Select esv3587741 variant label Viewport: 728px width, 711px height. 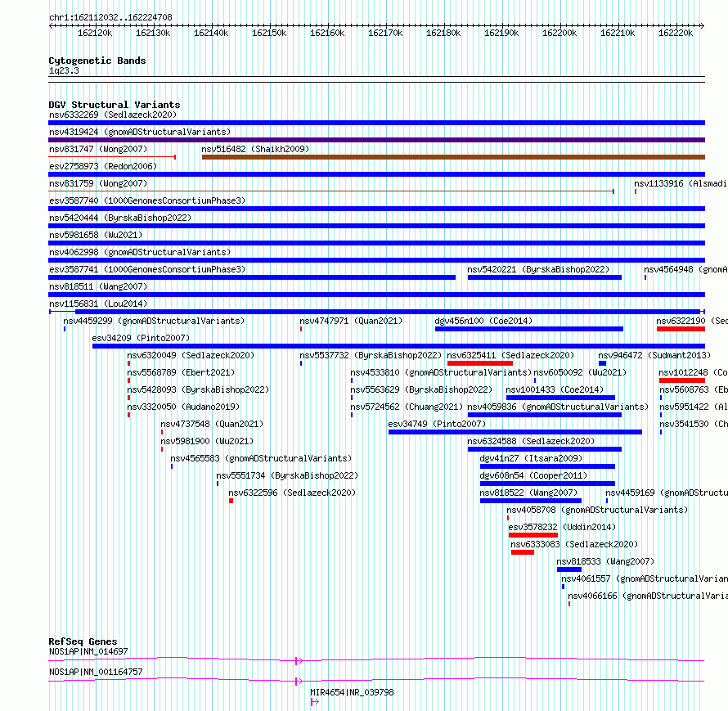click(147, 269)
